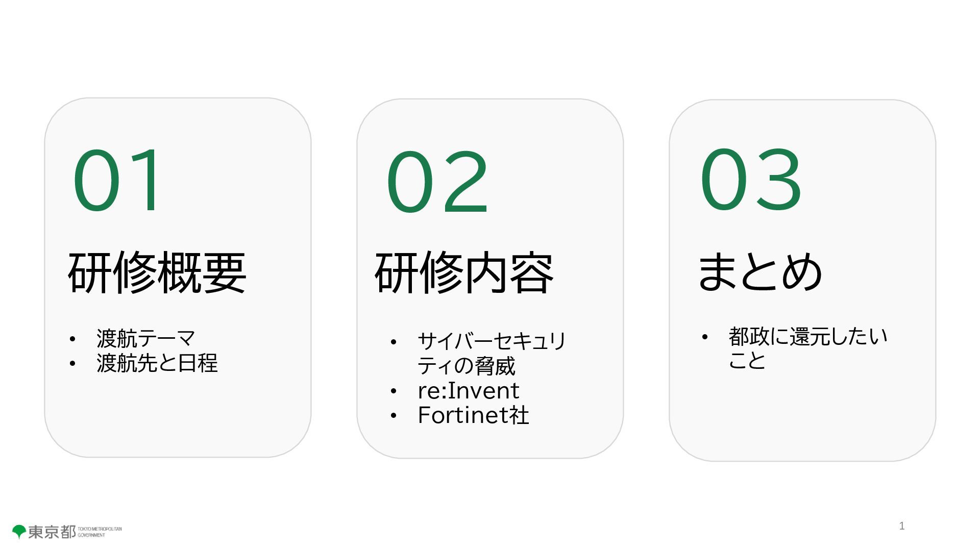Click the TOKYO METROPOLITAN GOVERNMENT caption

(100, 532)
